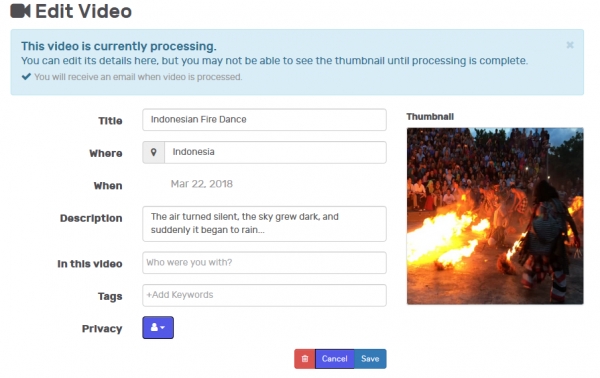The image size is (600, 378).
Task: Click the Tags field label
Action: click(x=110, y=296)
